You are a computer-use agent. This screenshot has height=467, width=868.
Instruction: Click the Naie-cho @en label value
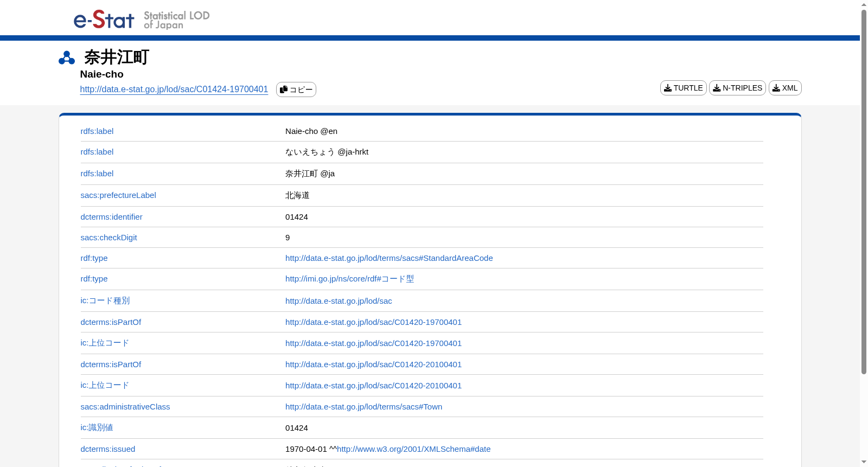[x=311, y=131]
